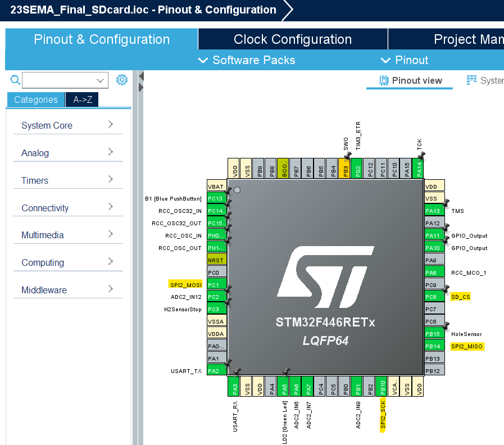Expand the Connectivity category
The width and height of the screenshot is (504, 445).
pos(68,208)
